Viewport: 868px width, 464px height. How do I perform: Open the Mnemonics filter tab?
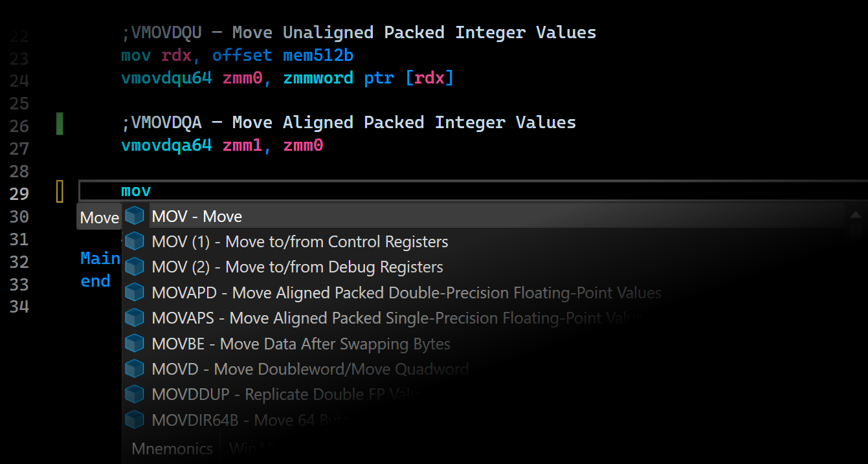[172, 448]
